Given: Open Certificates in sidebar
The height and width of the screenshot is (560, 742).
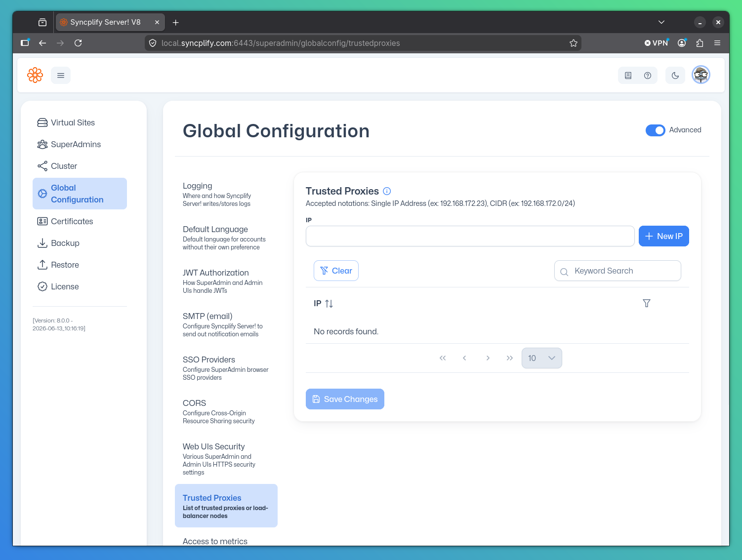Looking at the screenshot, I should pyautogui.click(x=80, y=221).
